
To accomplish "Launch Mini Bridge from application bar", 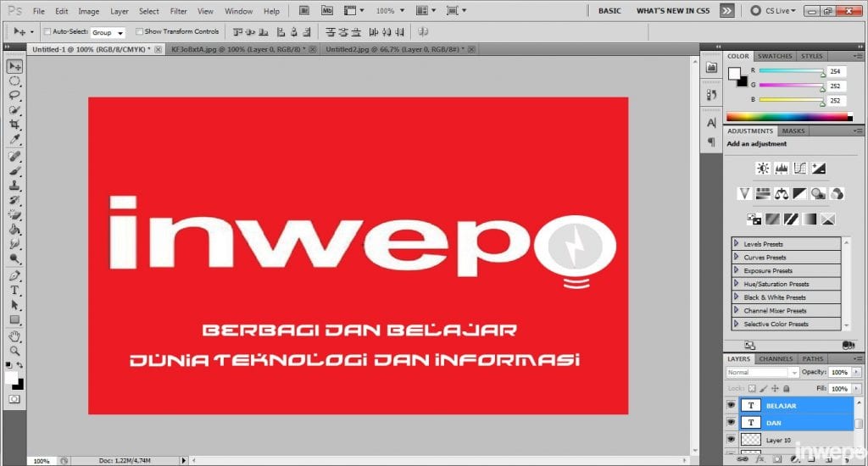I will (x=327, y=10).
